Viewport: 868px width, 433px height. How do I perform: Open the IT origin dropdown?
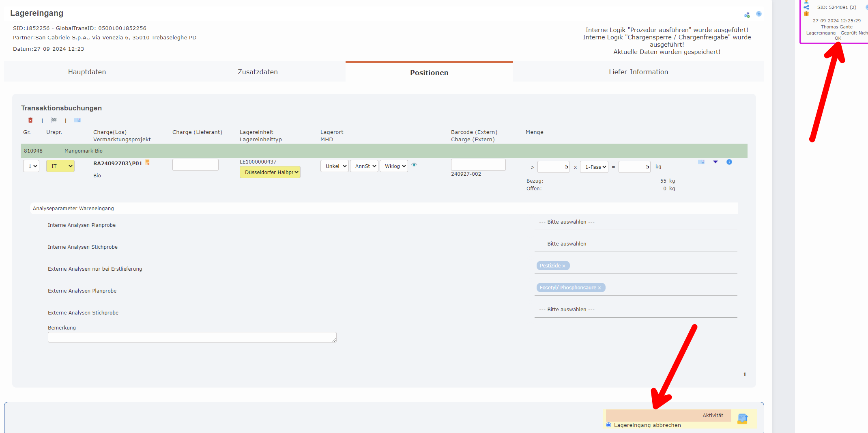(60, 166)
